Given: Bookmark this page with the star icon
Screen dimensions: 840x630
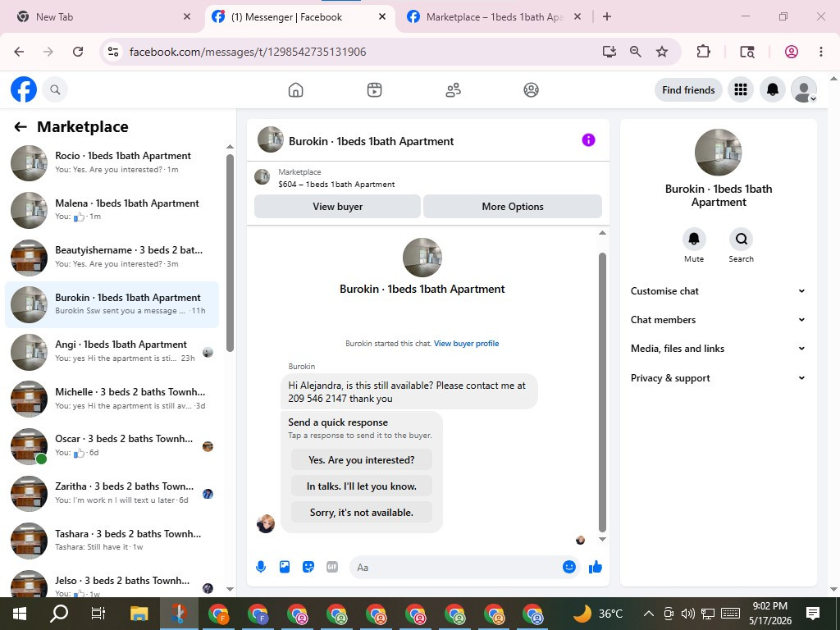Looking at the screenshot, I should click(662, 52).
